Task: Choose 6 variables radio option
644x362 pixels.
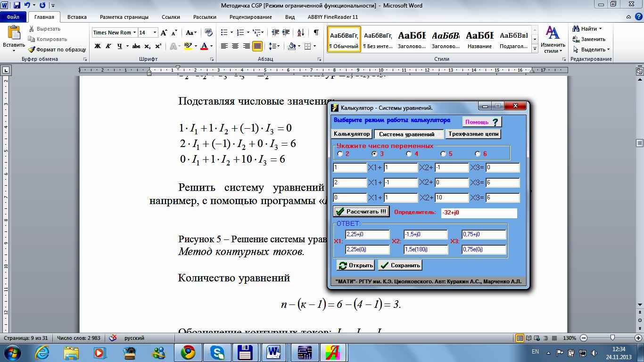Action: (x=478, y=154)
